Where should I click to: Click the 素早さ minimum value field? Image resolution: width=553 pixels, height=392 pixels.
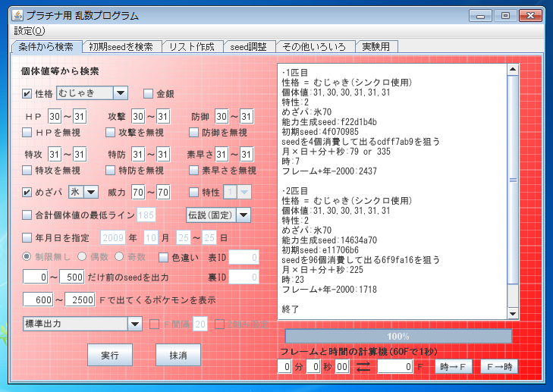(x=222, y=154)
